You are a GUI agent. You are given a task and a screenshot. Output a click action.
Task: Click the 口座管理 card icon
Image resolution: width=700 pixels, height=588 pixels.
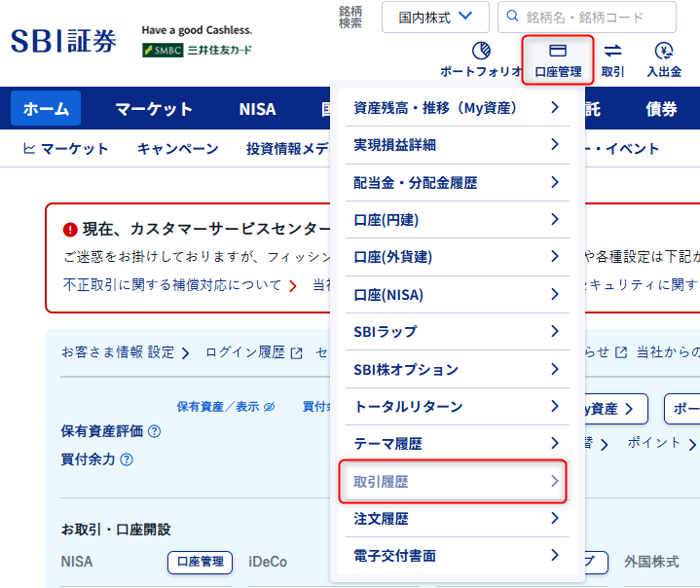(x=558, y=51)
